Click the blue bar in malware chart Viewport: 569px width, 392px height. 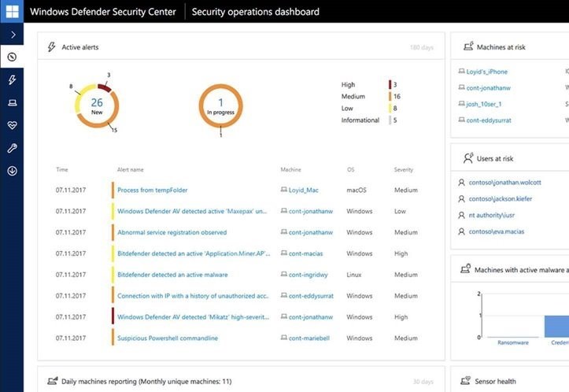click(556, 327)
